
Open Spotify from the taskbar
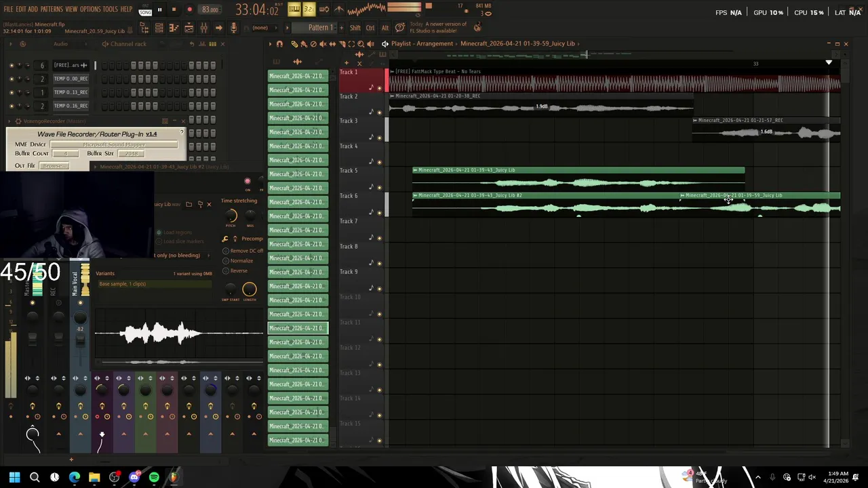pos(154,477)
